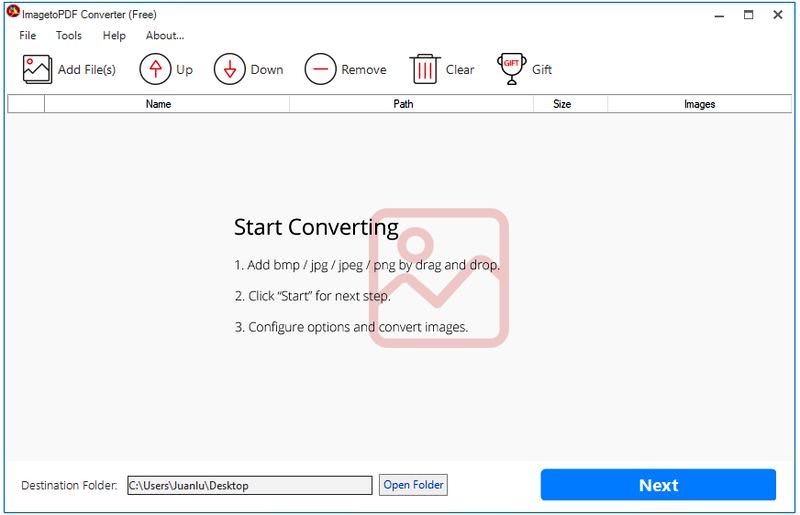Click the Add File(s) image icon

(x=37, y=70)
